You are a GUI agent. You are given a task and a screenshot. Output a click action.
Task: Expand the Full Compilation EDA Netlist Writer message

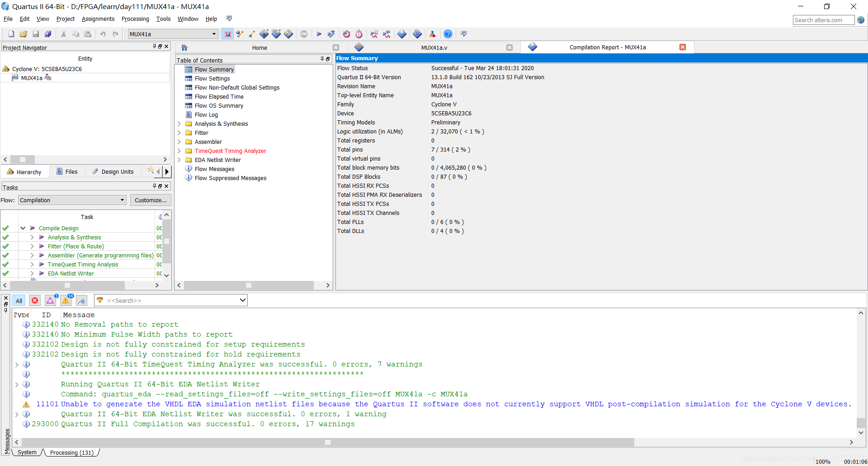click(17, 414)
